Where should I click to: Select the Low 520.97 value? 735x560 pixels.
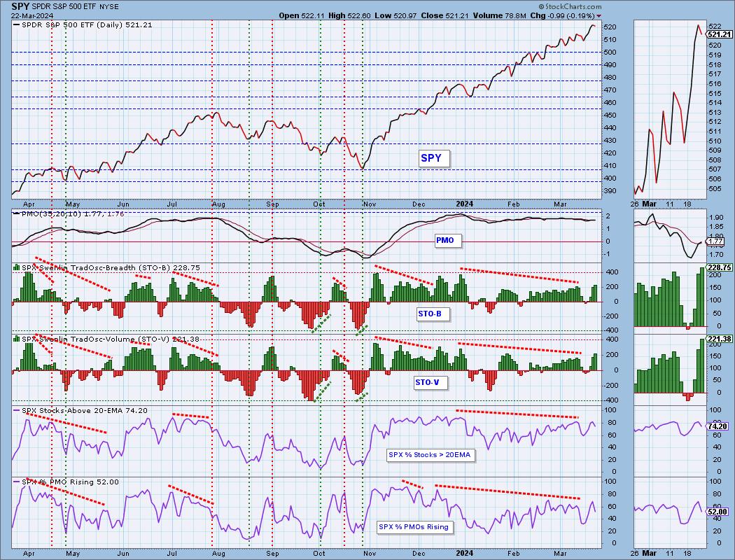(x=395, y=15)
